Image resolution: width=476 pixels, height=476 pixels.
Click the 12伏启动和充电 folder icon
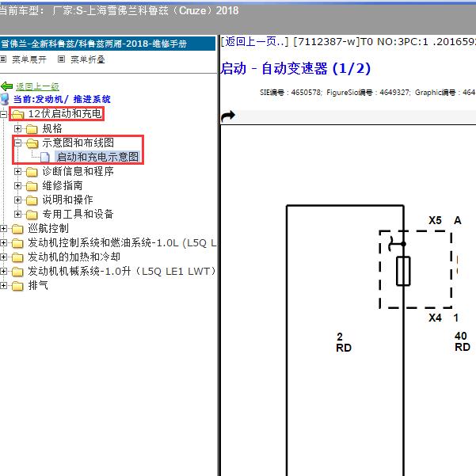17,115
